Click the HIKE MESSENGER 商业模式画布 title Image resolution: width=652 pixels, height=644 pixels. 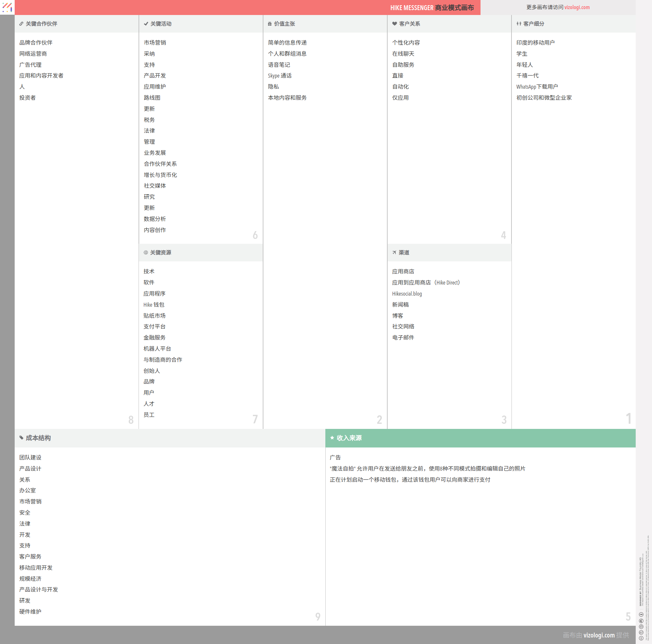coord(432,8)
